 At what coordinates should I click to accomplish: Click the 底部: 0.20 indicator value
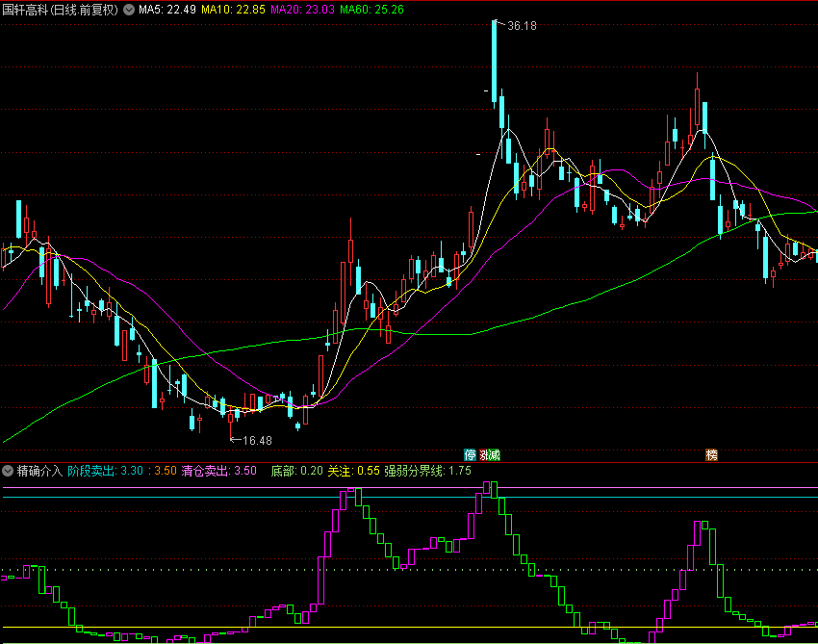tap(296, 471)
